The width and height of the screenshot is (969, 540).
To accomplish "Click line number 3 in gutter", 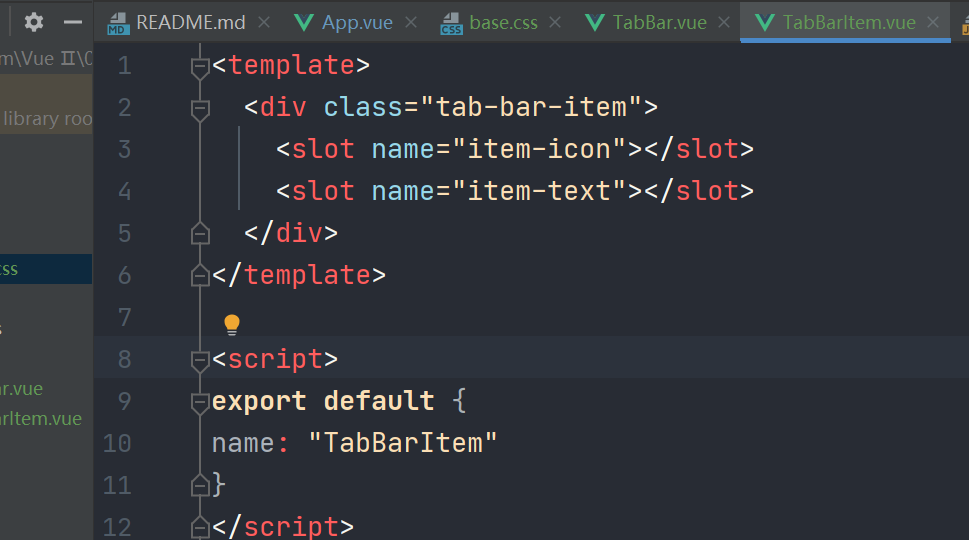I will [x=124, y=150].
